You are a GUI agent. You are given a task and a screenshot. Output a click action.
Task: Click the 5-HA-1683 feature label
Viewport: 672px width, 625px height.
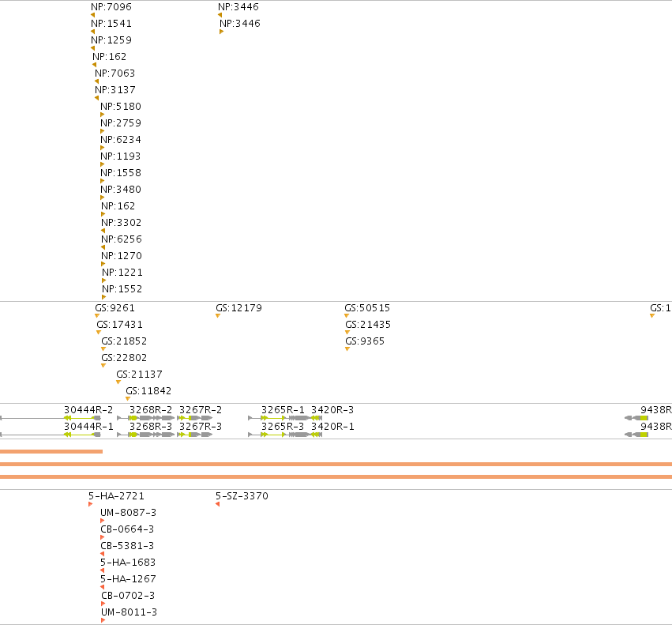click(128, 563)
